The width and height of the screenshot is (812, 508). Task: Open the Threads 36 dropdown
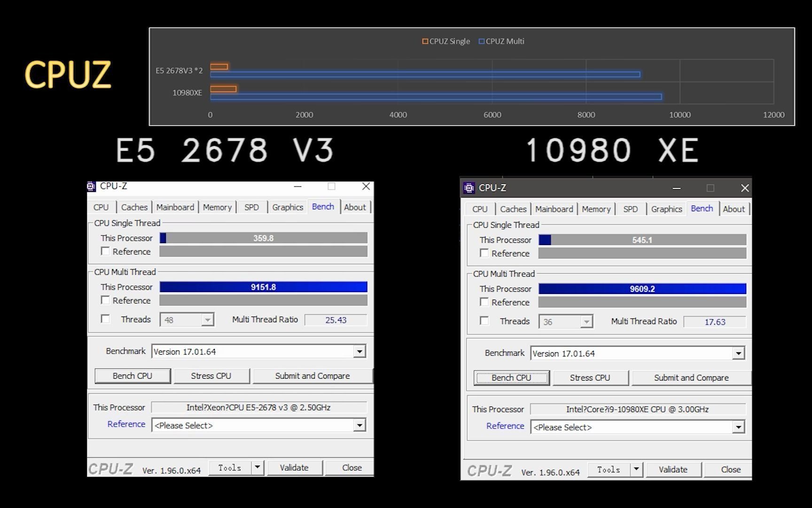[x=566, y=322]
